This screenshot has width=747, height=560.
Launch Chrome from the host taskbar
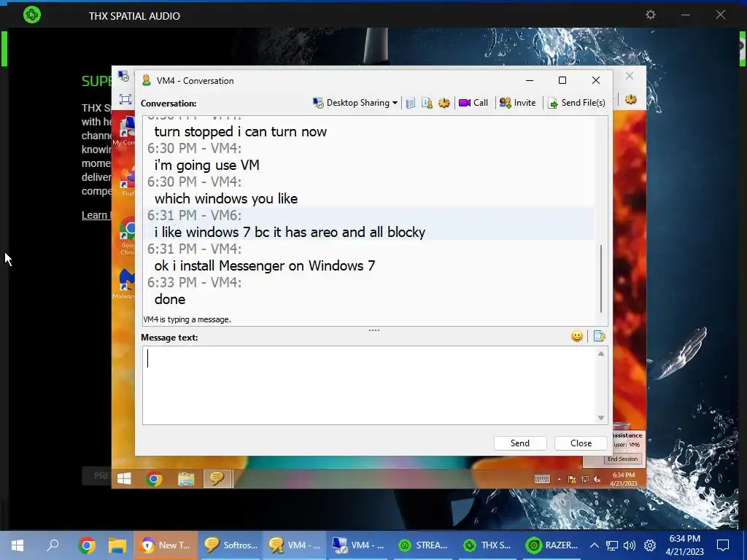click(87, 545)
